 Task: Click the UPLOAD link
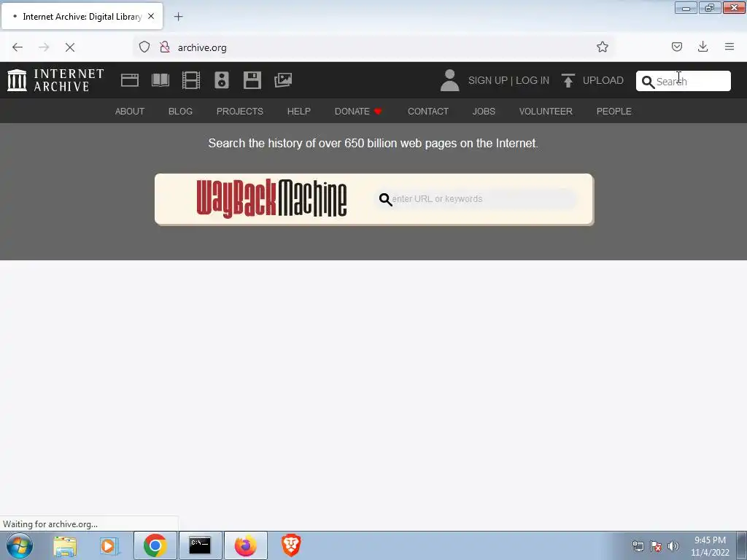(x=603, y=80)
